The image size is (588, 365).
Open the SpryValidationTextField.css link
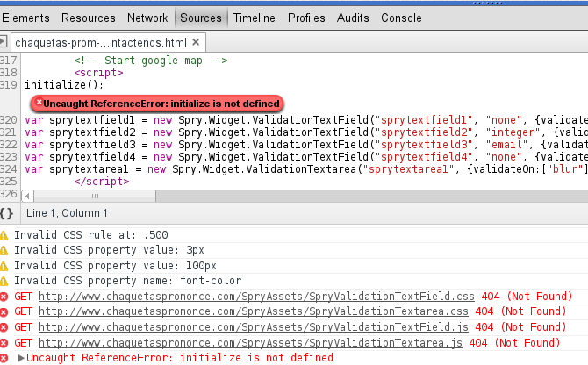pyautogui.click(x=256, y=297)
